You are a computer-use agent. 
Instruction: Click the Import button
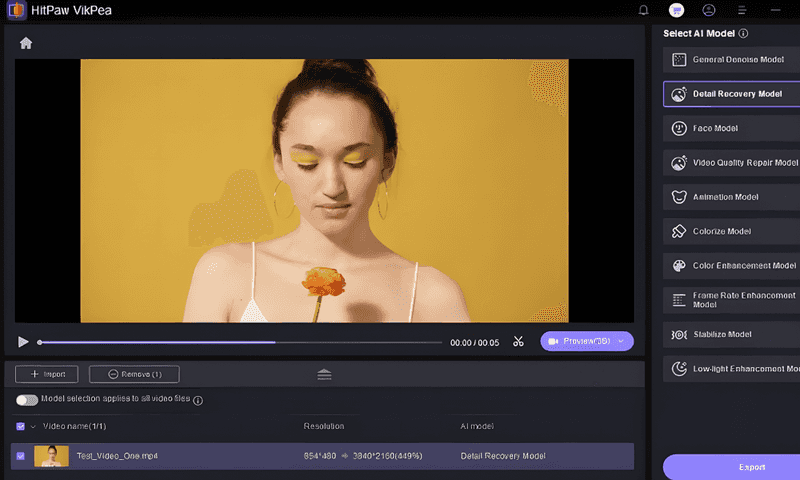tap(47, 374)
